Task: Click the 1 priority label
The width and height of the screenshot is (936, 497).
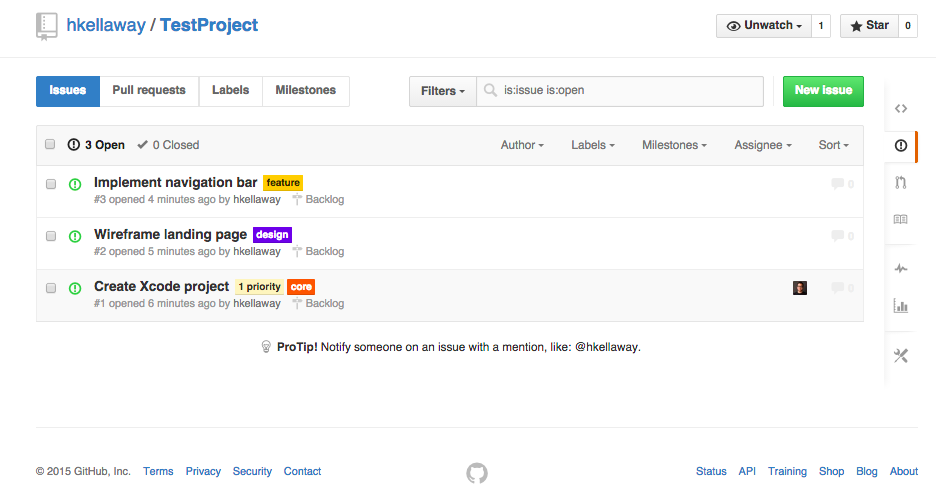Action: 259,286
